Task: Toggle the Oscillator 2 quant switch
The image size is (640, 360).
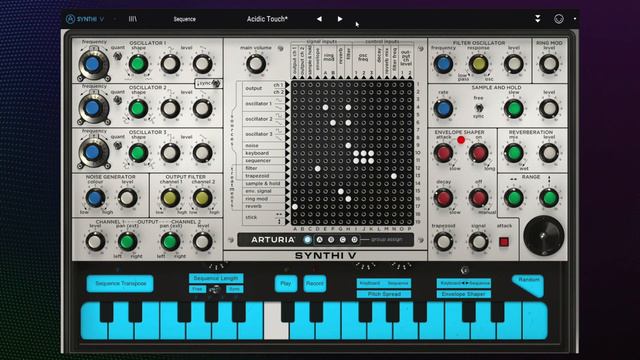Action: pos(118,100)
